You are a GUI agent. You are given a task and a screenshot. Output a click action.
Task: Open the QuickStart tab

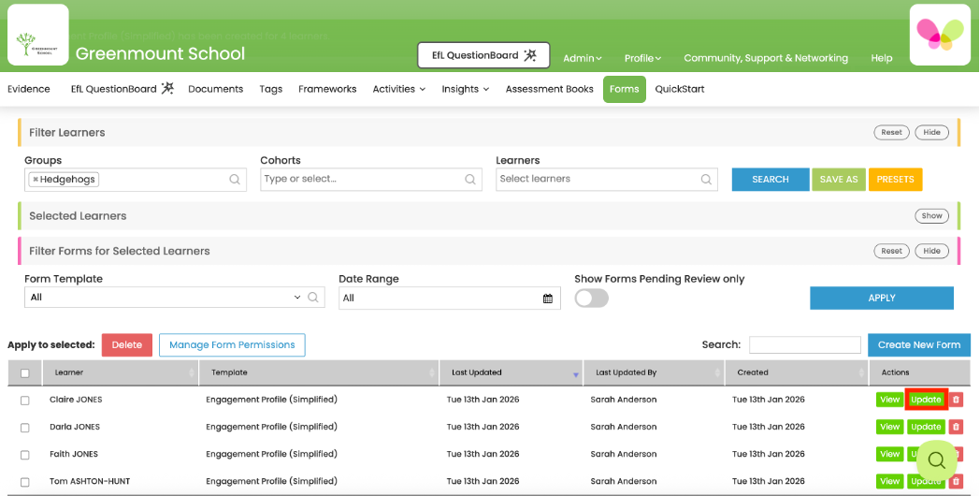coord(680,89)
